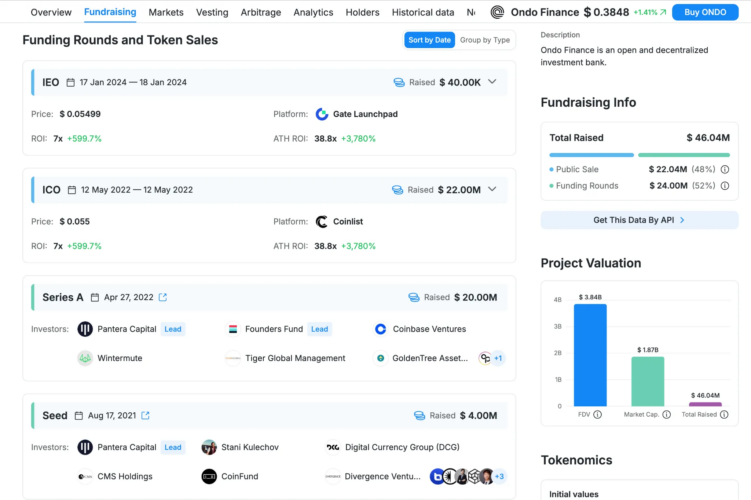Screen dimensions: 751x500
Task: Click the IEO calendar icon
Action: [x=70, y=82]
